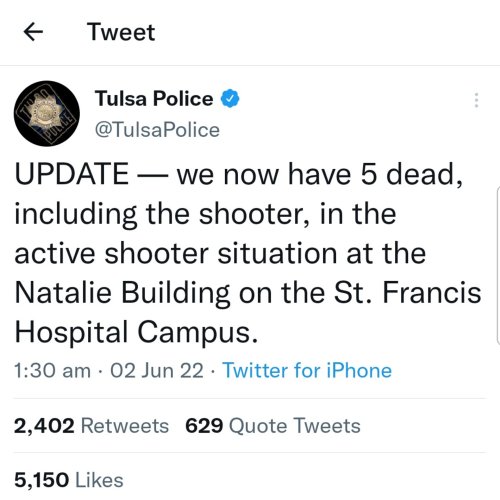The width and height of the screenshot is (500, 500).
Task: Open the Tulsa Police display name
Action: [154, 99]
